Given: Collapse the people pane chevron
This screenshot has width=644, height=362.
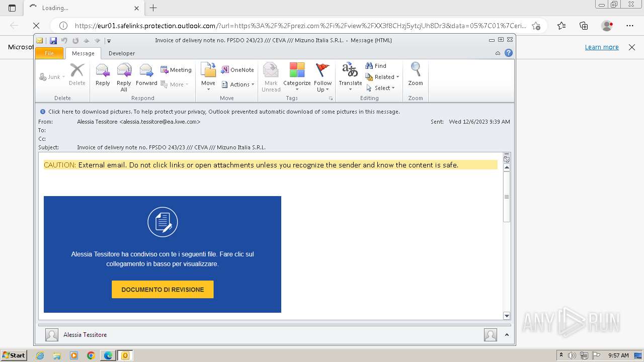Looking at the screenshot, I should [507, 335].
